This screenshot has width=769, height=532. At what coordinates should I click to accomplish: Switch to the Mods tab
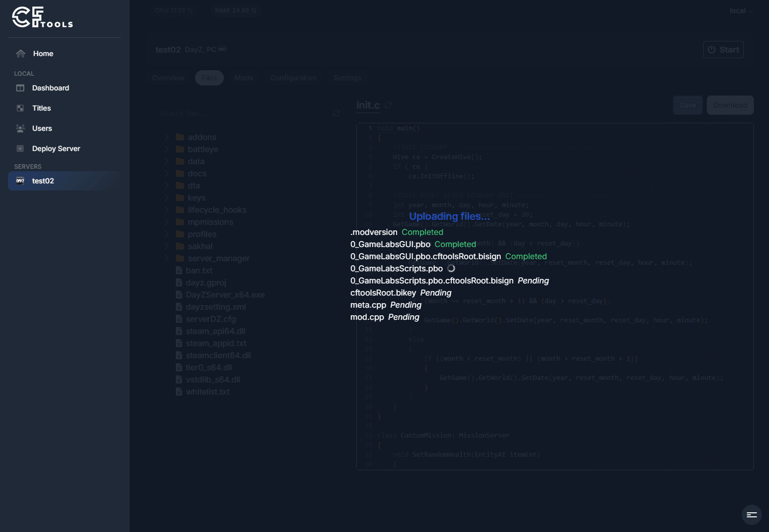244,78
